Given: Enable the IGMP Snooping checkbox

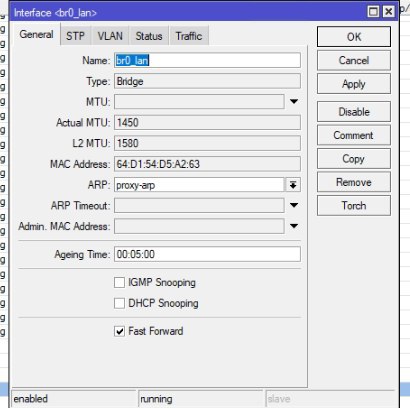Looking at the screenshot, I should coord(119,282).
